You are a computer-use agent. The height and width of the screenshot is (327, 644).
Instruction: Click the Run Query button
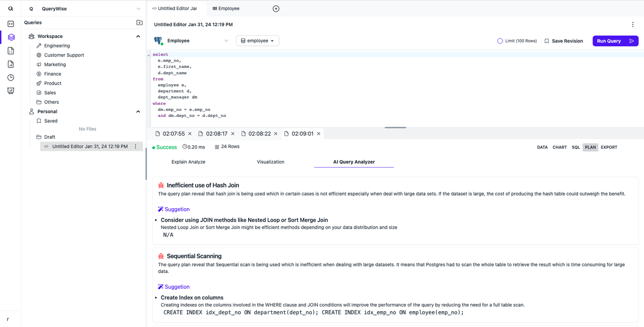615,41
